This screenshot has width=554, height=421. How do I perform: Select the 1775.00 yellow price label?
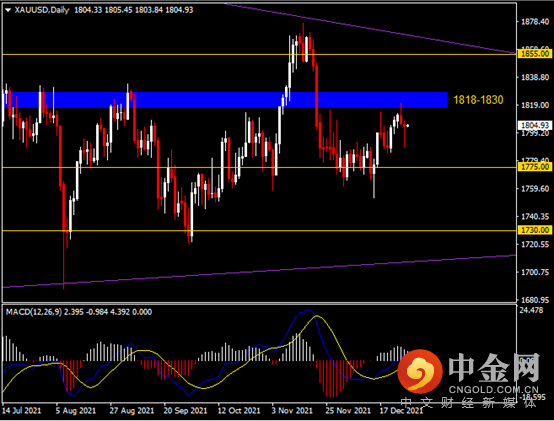click(535, 167)
